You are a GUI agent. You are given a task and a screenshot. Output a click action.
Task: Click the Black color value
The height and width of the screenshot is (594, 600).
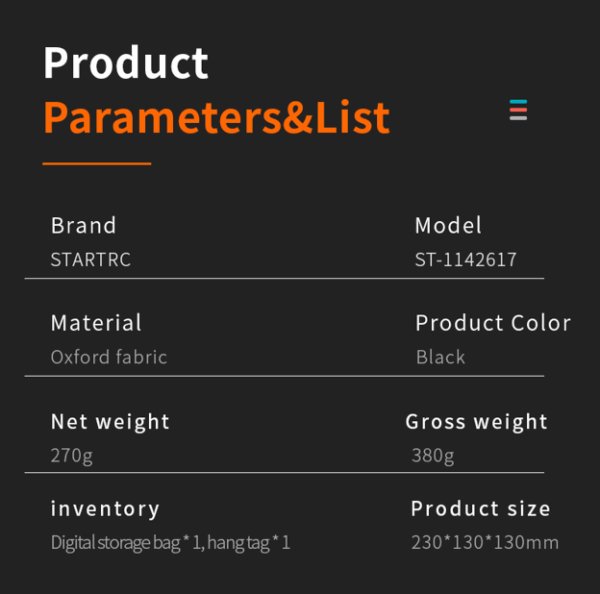(x=440, y=357)
